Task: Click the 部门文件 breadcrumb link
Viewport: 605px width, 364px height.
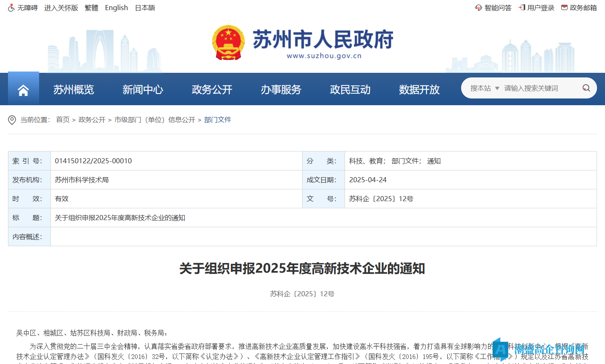Action: coord(218,120)
